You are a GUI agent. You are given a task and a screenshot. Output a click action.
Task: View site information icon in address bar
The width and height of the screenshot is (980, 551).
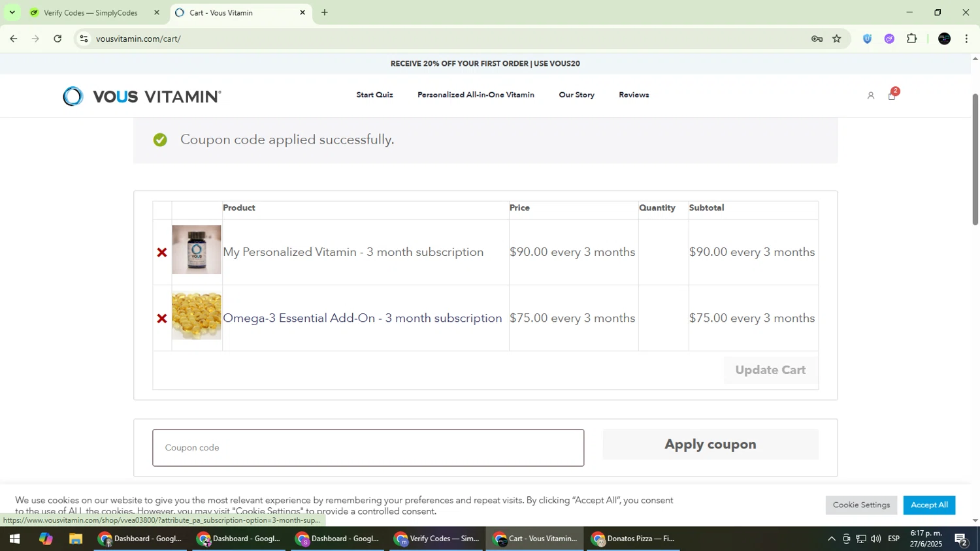point(84,39)
